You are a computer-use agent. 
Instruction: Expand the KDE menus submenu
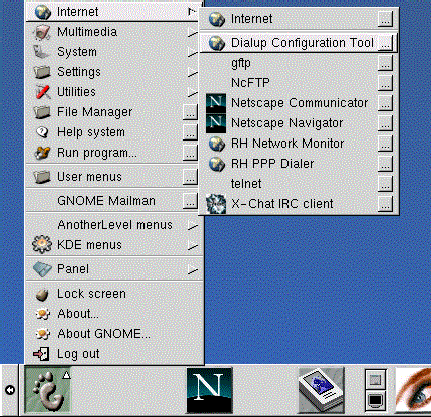pyautogui.click(x=114, y=245)
